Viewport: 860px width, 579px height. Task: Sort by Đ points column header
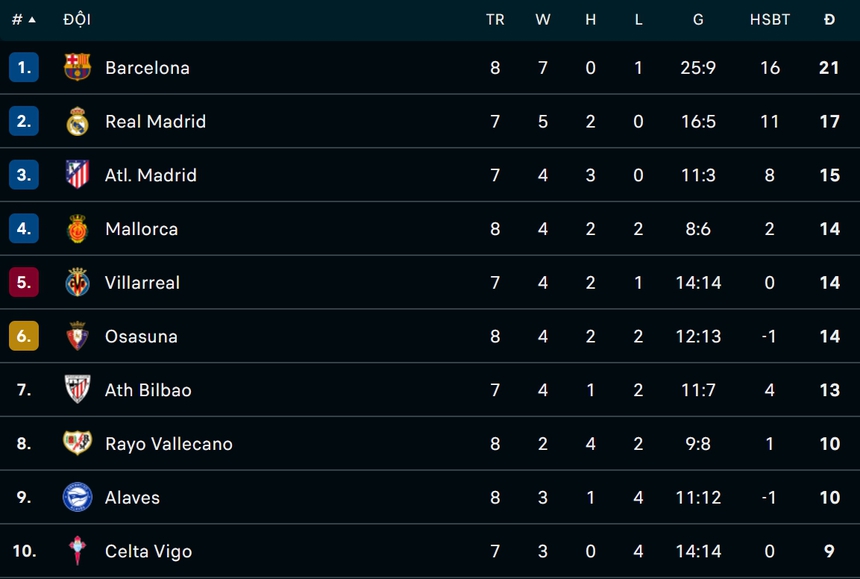click(829, 20)
